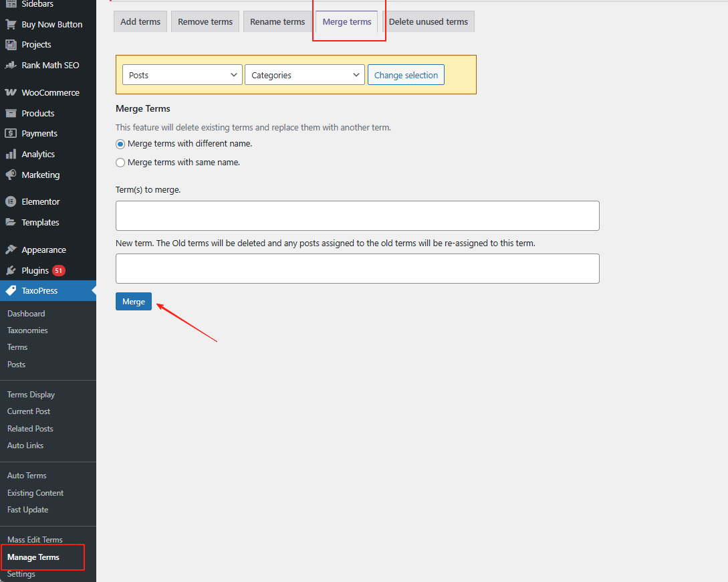Click the TaxoPress tag icon
The height and width of the screenshot is (582, 728).
11,290
